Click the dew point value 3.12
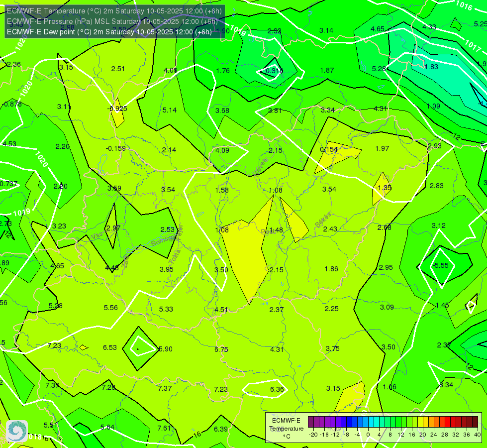Screen dimensions: 487x448 tap(439, 225)
